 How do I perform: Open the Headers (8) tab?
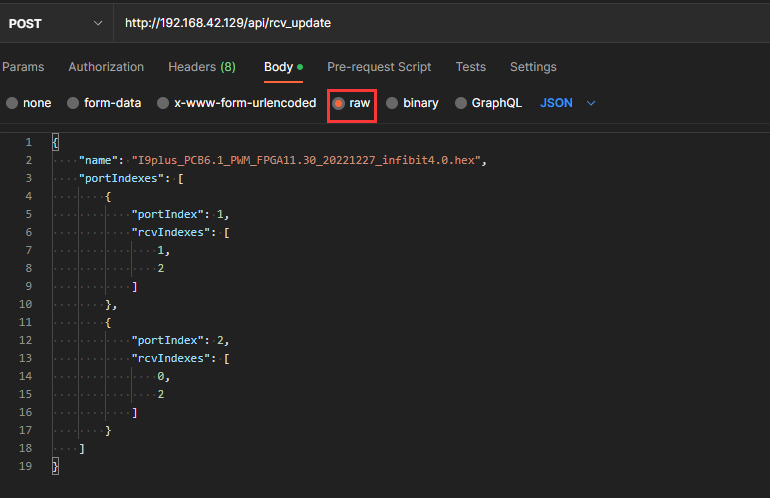pyautogui.click(x=202, y=67)
